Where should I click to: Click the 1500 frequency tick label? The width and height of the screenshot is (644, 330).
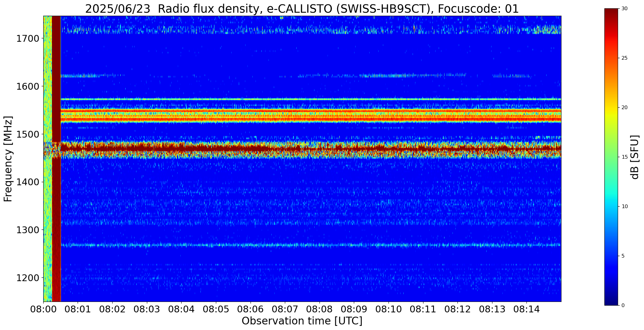[x=28, y=134]
